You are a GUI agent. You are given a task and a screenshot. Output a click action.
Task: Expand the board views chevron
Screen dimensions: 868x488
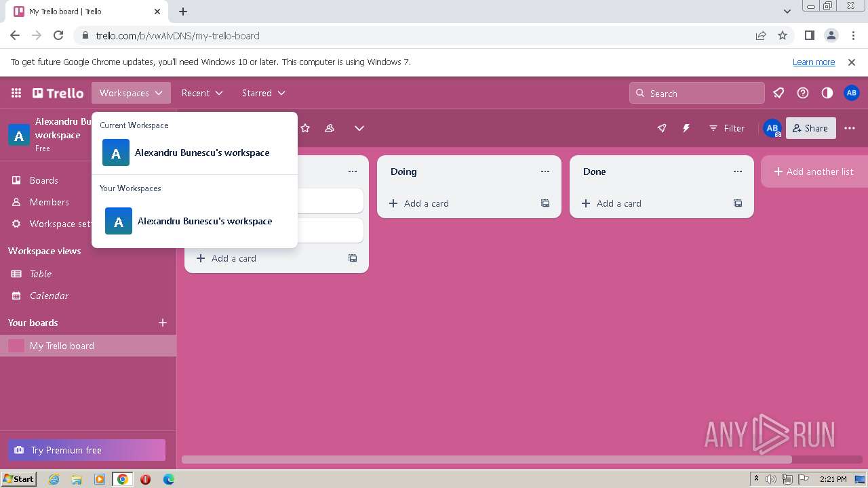[359, 128]
